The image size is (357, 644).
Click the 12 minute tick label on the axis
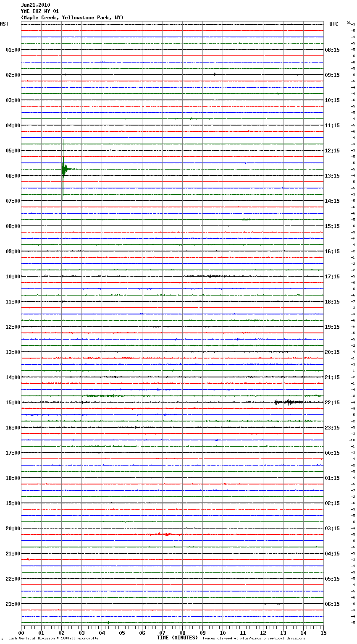point(263,633)
